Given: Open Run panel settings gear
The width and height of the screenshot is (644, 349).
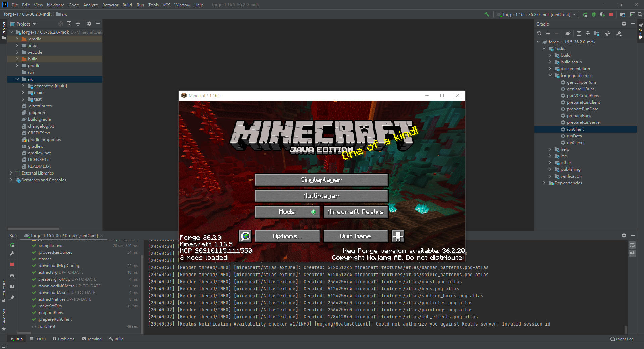Looking at the screenshot, I should (x=624, y=235).
